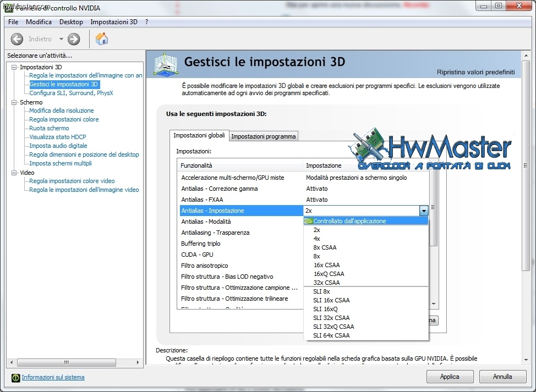Screen dimensions: 536x392
Task: Choose 16x CSAA option without SLI
Action: pos(366,265)
